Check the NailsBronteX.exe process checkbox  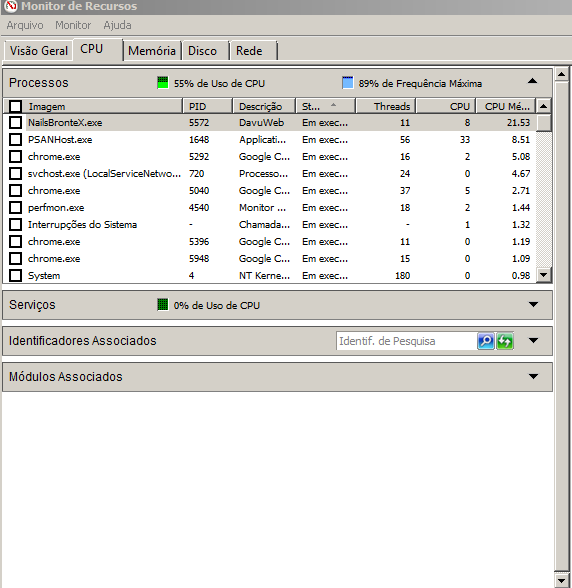[15, 122]
